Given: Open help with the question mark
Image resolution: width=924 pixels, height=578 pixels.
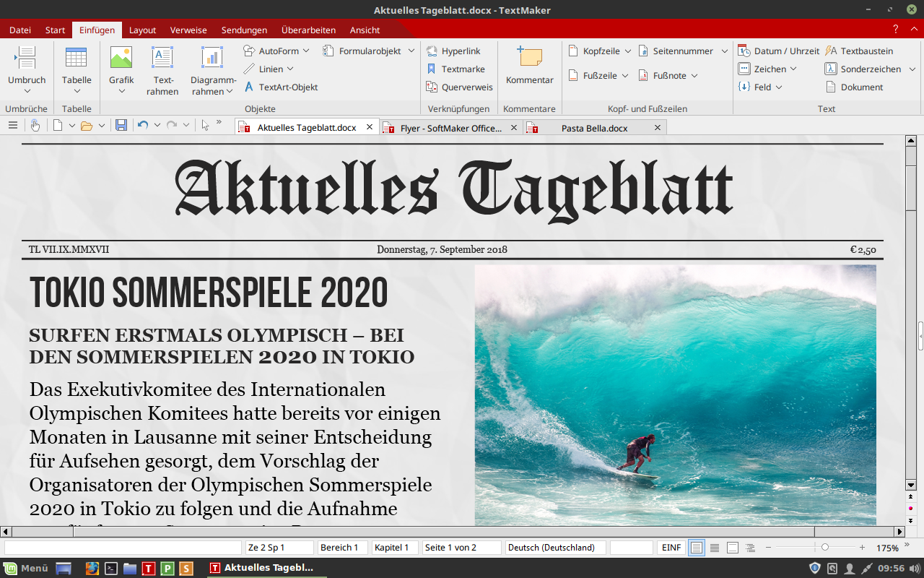Looking at the screenshot, I should tap(895, 29).
